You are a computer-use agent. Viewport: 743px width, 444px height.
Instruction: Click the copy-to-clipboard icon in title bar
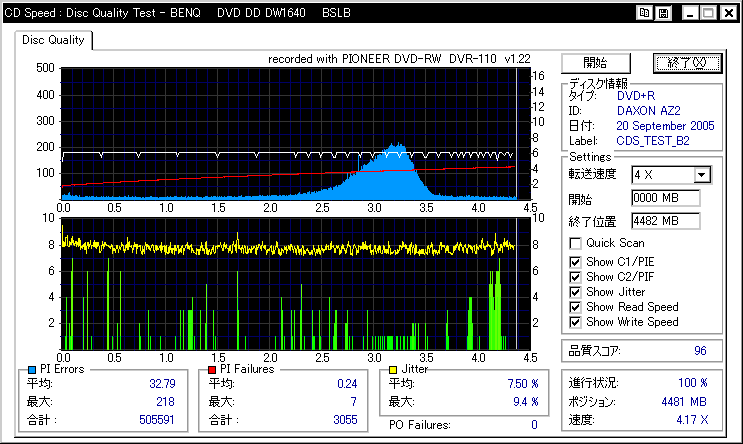click(645, 13)
